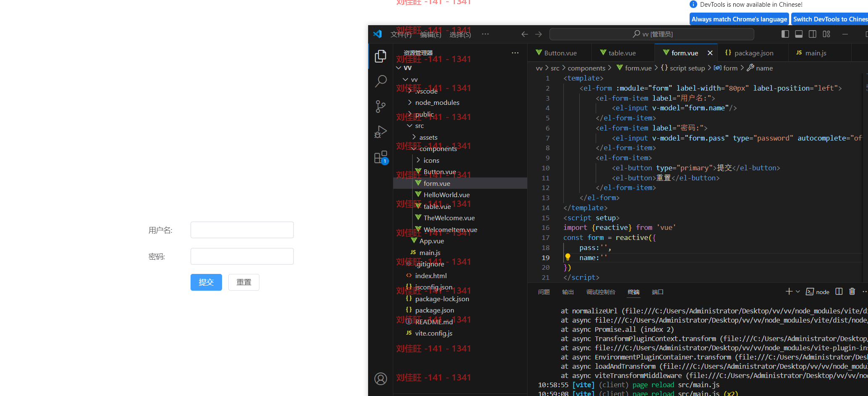Expand the icons folder
This screenshot has width=868, height=396.
pos(460,160)
